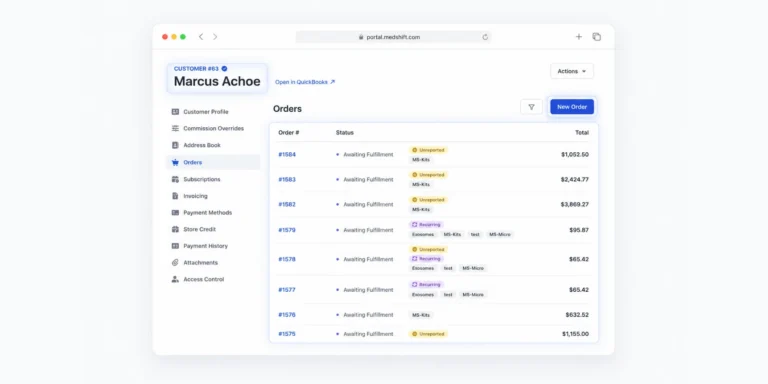The width and height of the screenshot is (768, 384).
Task: Expand the Actions dropdown
Action: click(572, 71)
